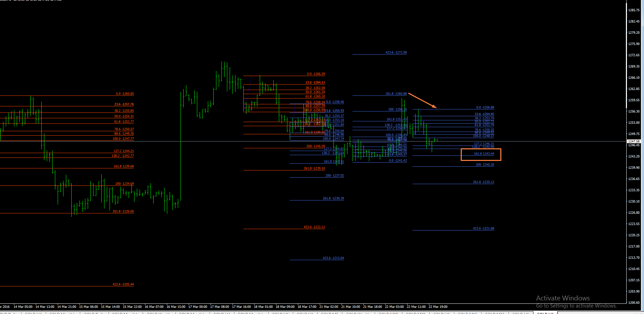Viewport: 644px width, 314px height.
Task: Click the '423.6 -1221.68' extension label
Action: point(484,228)
